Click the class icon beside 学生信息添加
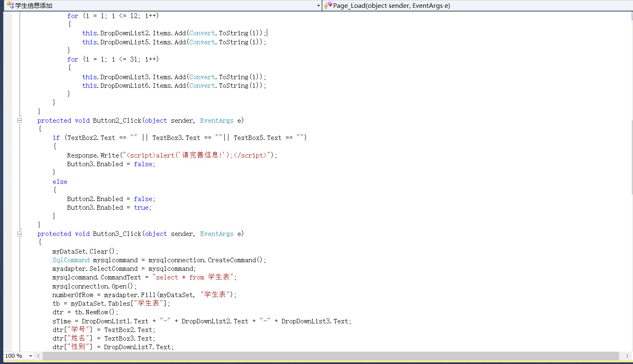 tap(10, 5)
